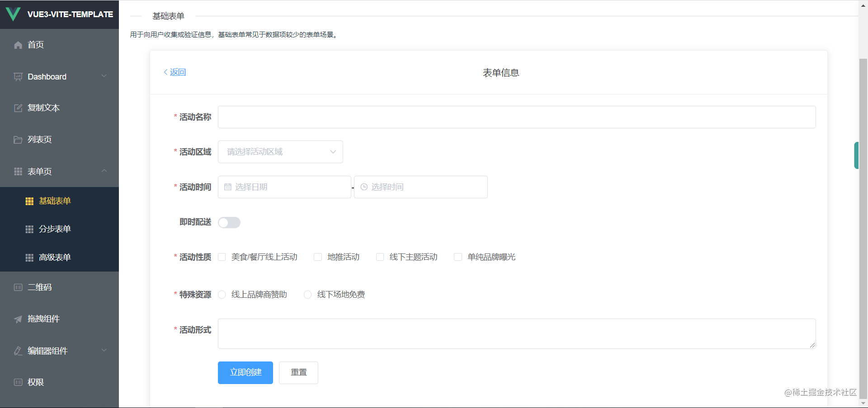This screenshot has height=408, width=868.
Task: Select the 线上品牌商赞助 radio button
Action: click(x=222, y=295)
